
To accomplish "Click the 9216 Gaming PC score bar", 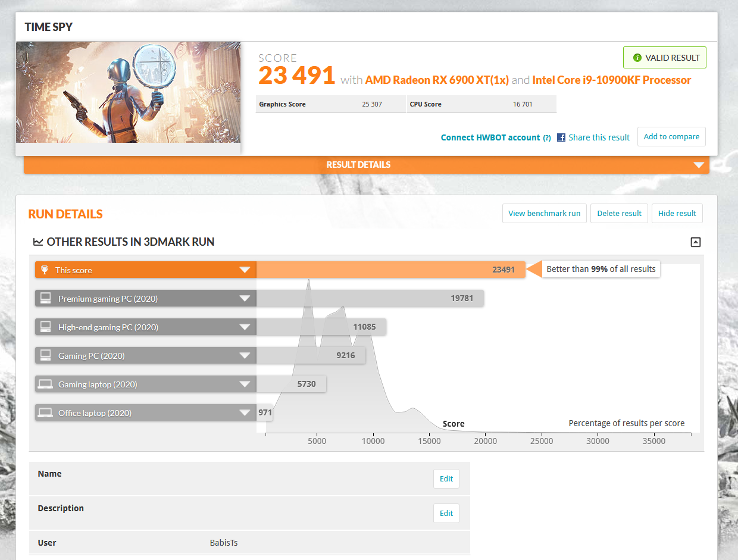I will click(x=311, y=355).
